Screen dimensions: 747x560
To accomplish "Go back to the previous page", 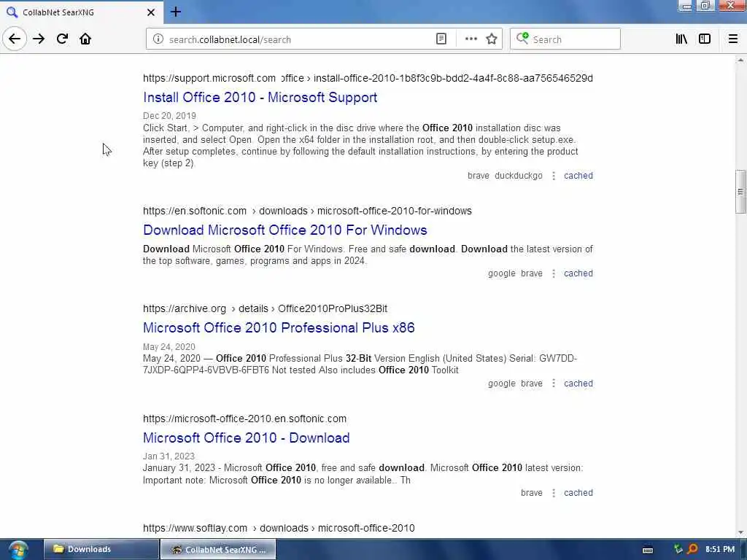I will click(x=15, y=39).
